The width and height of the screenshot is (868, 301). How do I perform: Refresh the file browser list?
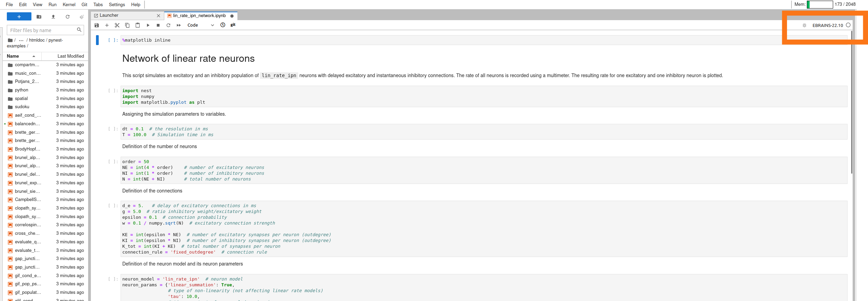[x=68, y=17]
